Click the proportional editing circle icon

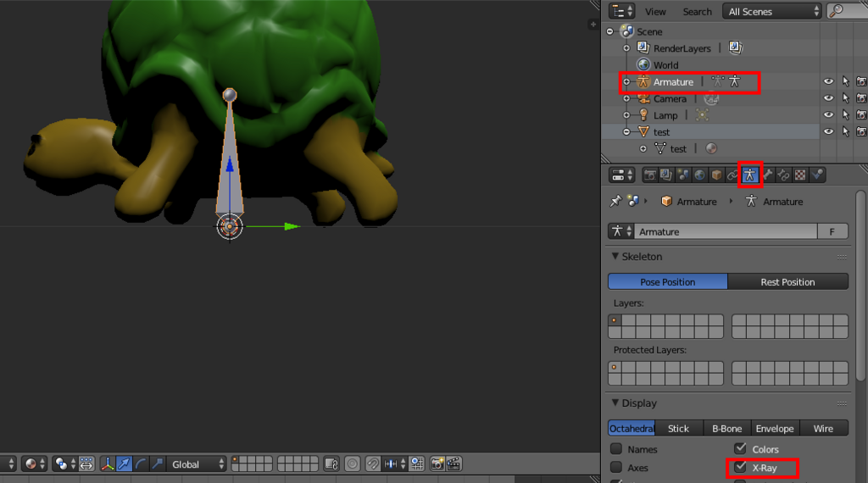point(352,464)
